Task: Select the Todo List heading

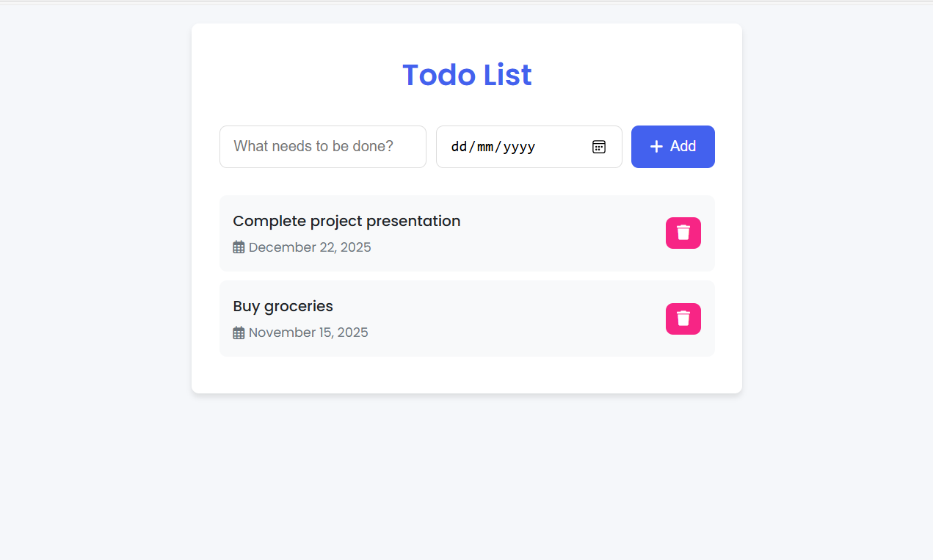Action: [467, 75]
